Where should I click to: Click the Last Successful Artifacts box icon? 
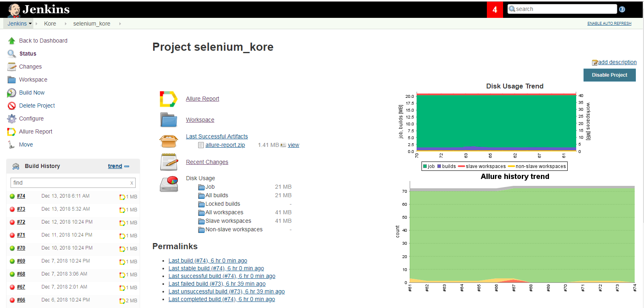pyautogui.click(x=169, y=141)
